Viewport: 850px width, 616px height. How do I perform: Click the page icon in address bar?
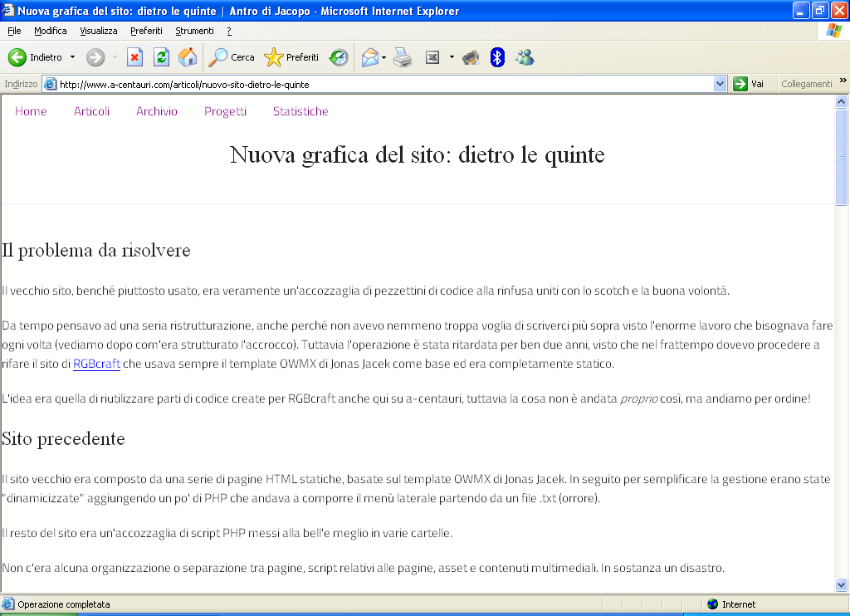point(51,84)
